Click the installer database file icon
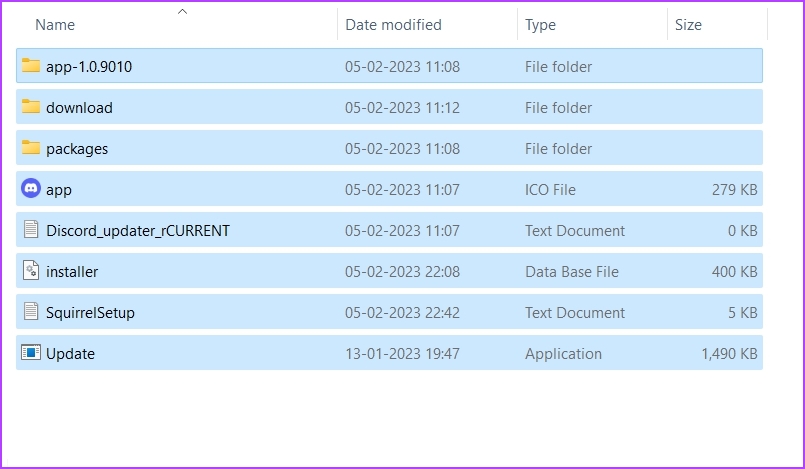 (x=31, y=270)
